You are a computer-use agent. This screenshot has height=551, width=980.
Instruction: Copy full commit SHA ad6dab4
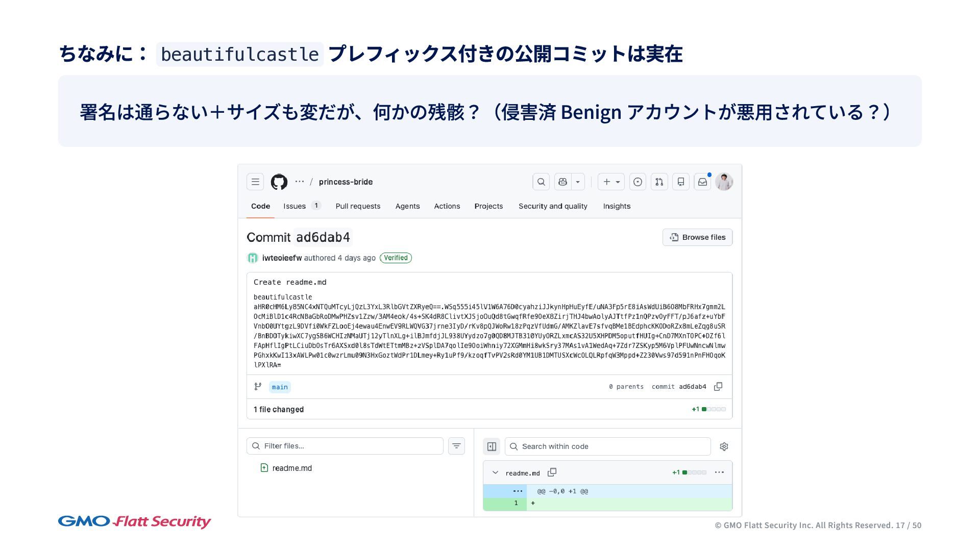pyautogui.click(x=718, y=387)
